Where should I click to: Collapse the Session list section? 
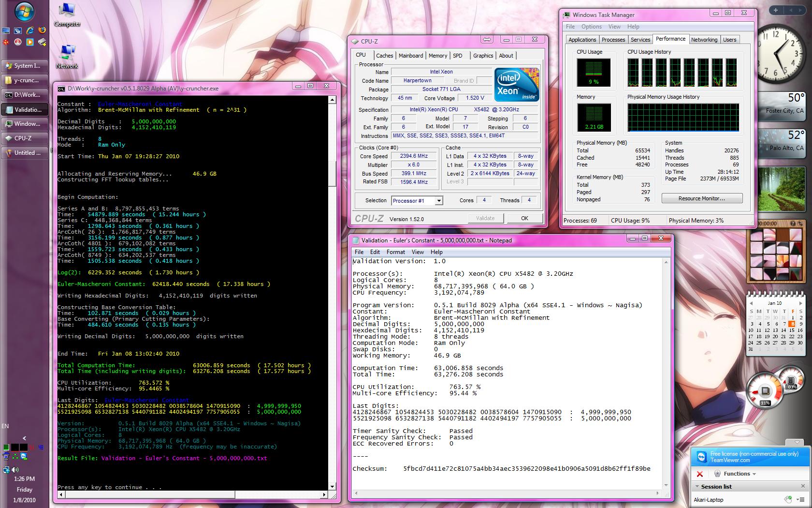697,487
